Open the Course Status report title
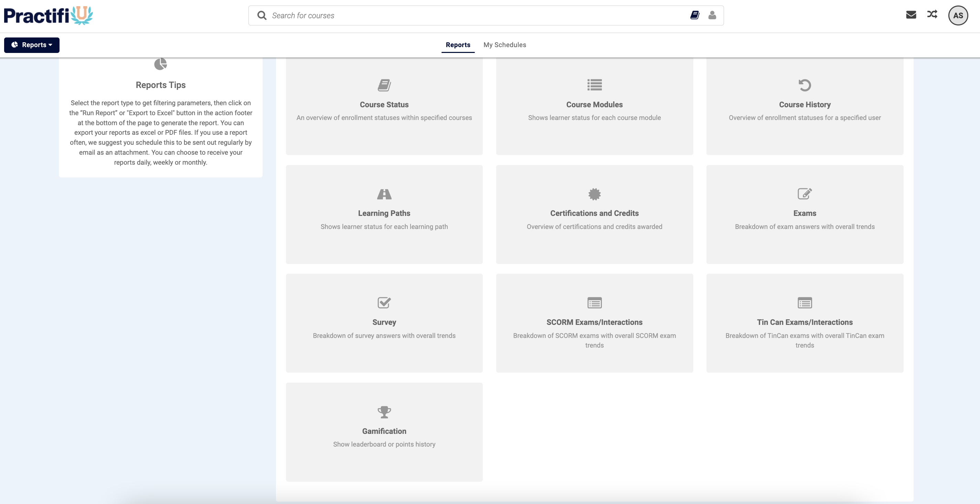Screen dimensions: 980x504 point(384,105)
